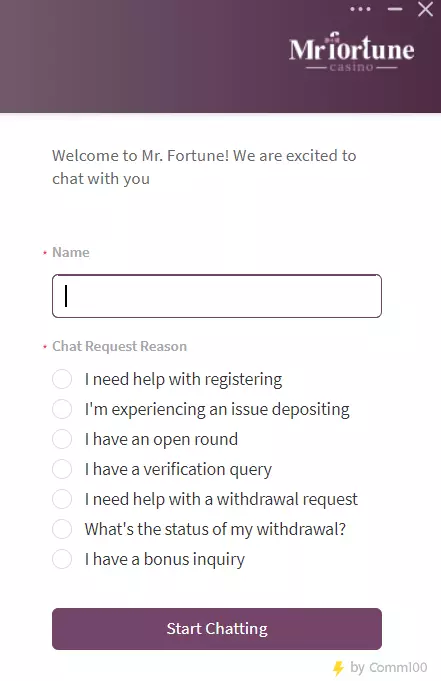
Task: Open the three-dots more options menu
Action: click(360, 9)
